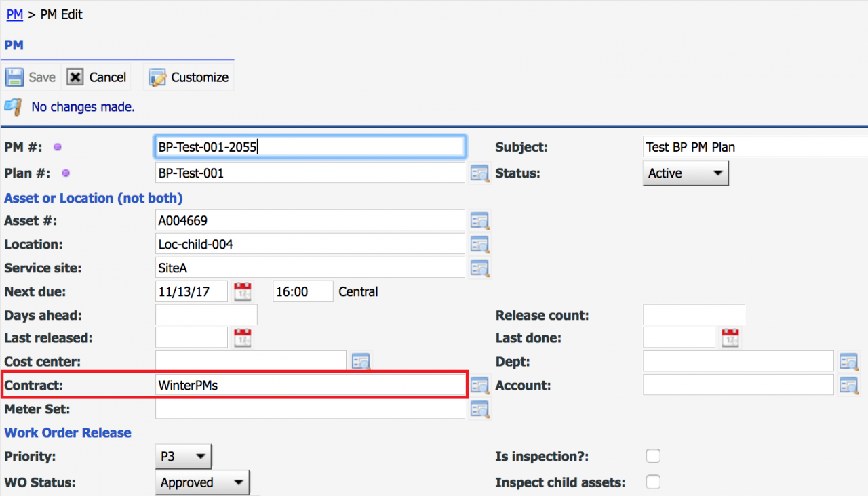Click into the Days ahead input field
868x496 pixels.
click(x=206, y=315)
